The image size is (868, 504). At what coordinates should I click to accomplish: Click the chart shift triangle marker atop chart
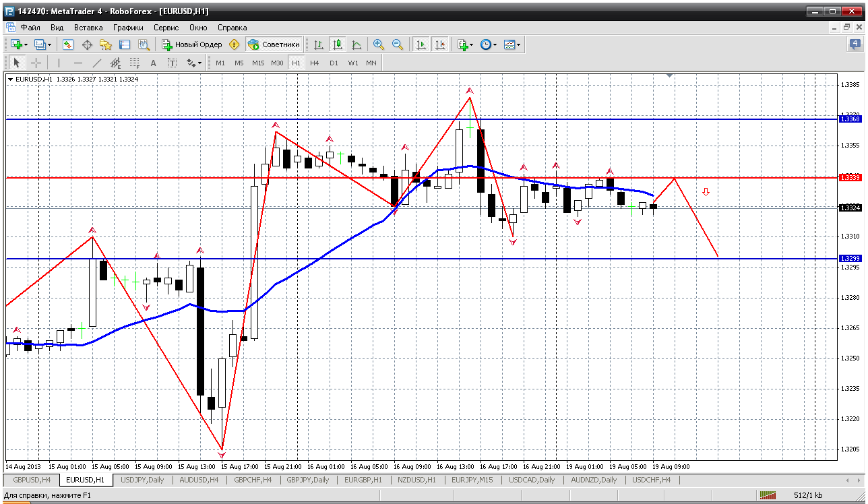[669, 76]
